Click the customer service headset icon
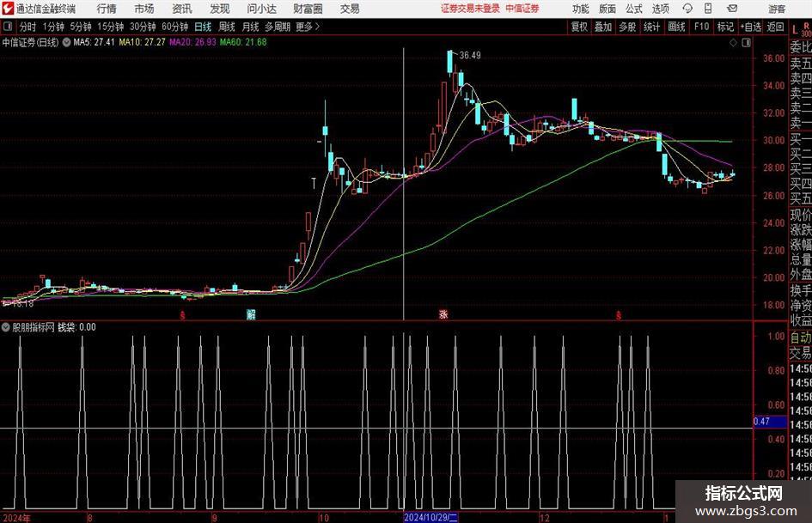This screenshot has height=523, width=812. click(687, 9)
